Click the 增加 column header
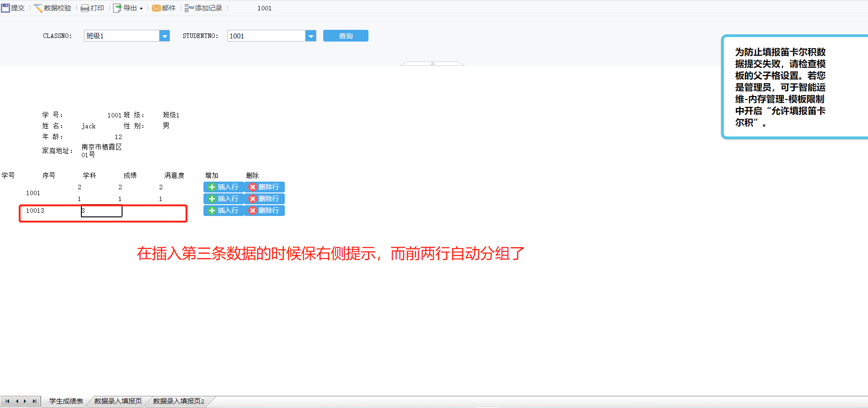 pos(212,175)
